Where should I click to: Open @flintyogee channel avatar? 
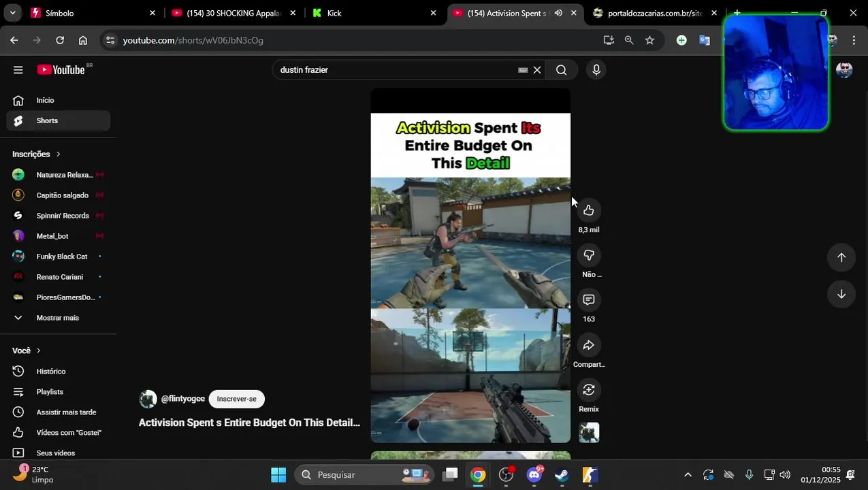(148, 399)
